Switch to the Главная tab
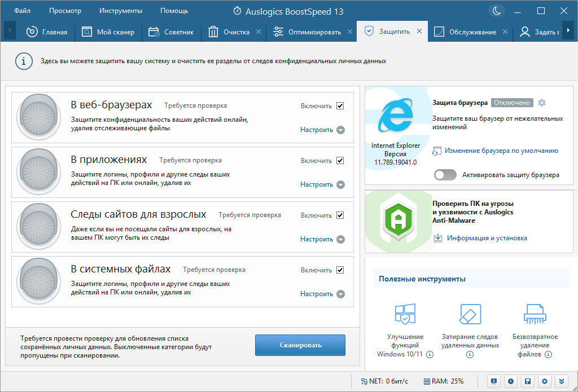The width and height of the screenshot is (578, 392). tap(47, 32)
